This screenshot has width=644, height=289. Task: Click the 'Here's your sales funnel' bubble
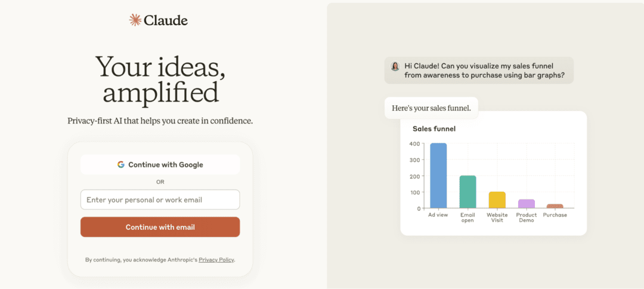[x=431, y=108]
